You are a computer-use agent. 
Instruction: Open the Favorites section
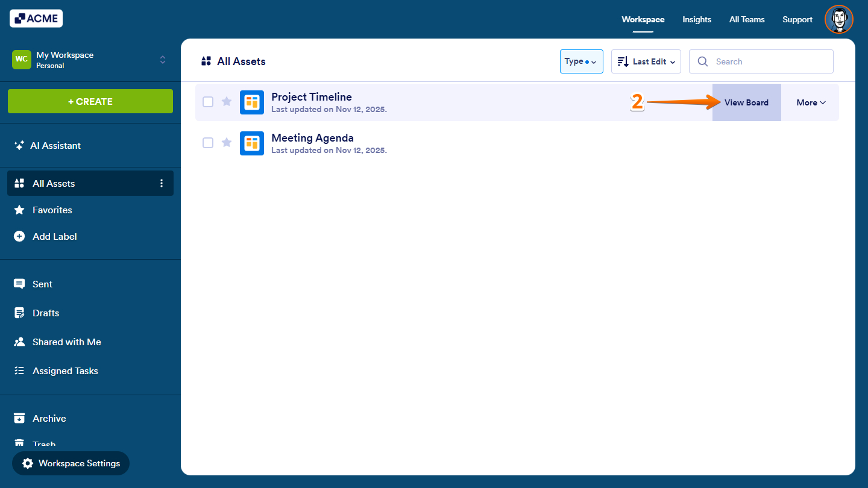point(52,210)
